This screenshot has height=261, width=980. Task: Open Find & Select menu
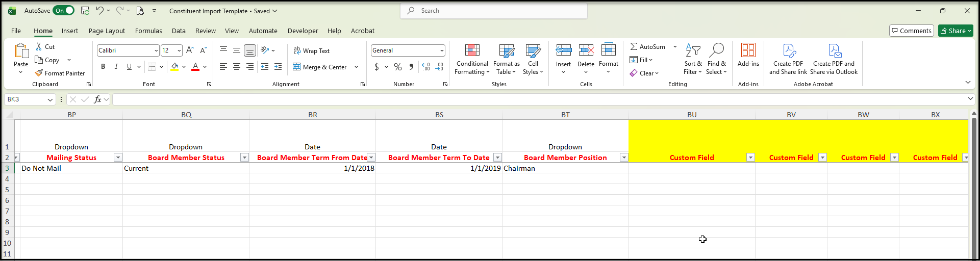point(717,59)
